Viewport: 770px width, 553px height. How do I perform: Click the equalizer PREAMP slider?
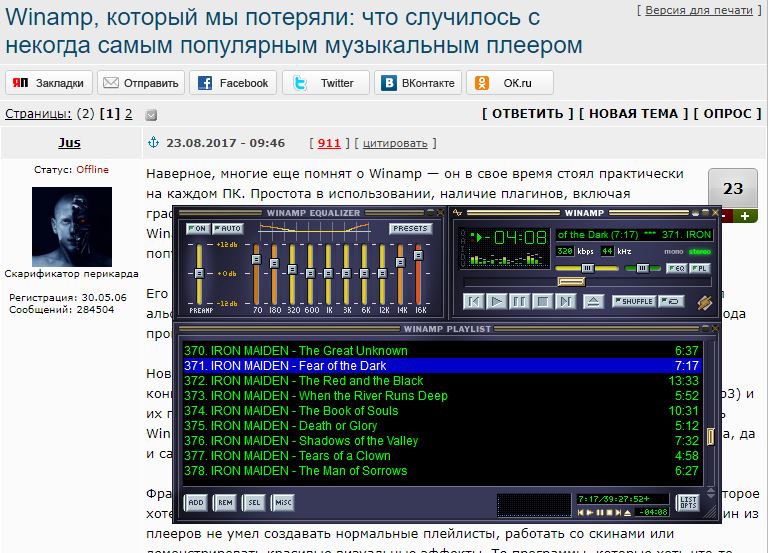click(x=199, y=274)
